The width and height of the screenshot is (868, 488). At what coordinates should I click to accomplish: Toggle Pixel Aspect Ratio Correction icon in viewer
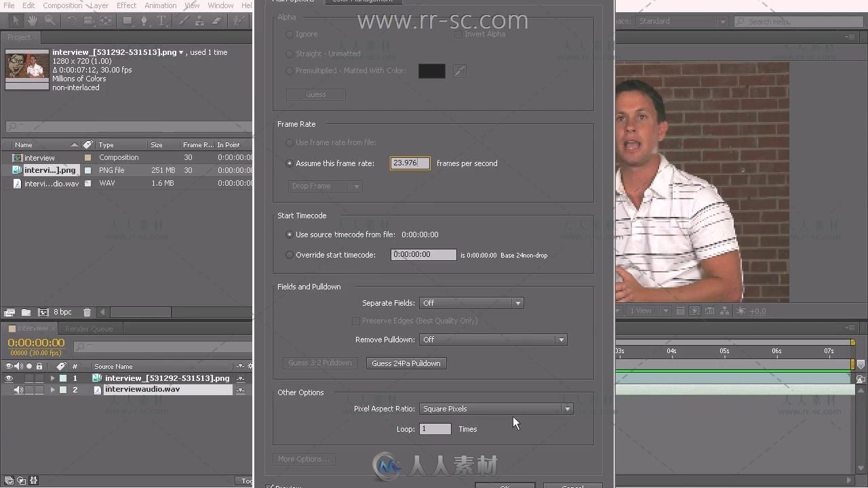680,311
